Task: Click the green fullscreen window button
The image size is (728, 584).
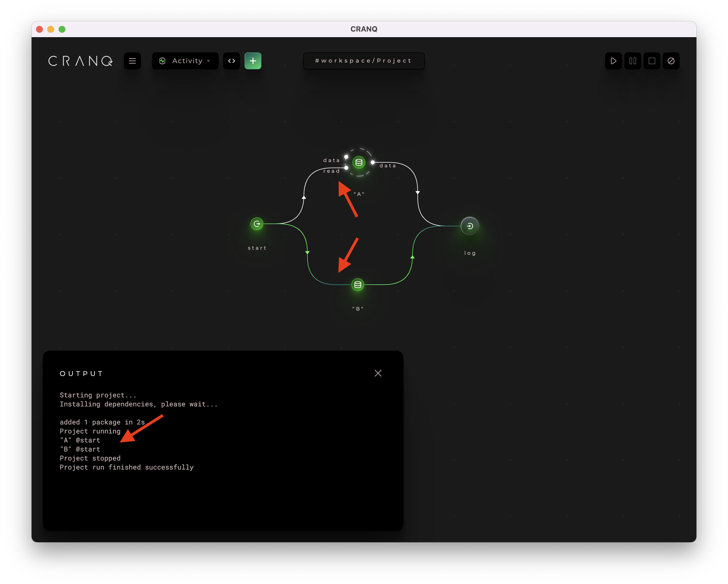Action: (x=62, y=29)
